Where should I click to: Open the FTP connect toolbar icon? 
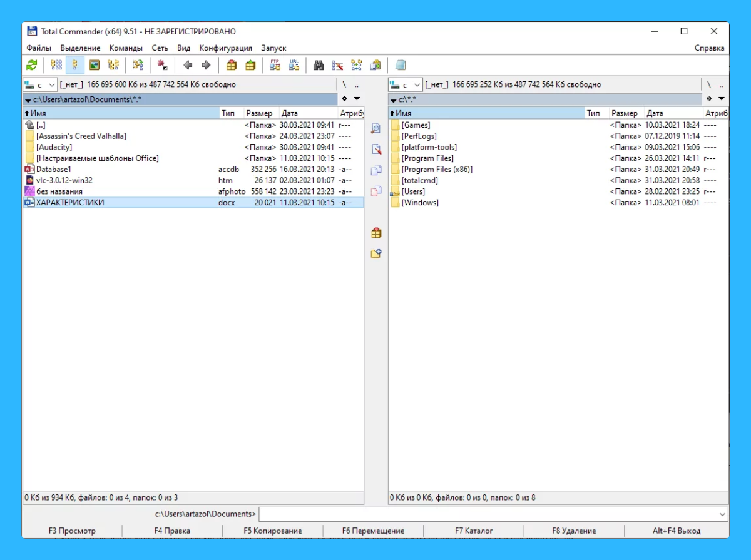click(x=275, y=65)
